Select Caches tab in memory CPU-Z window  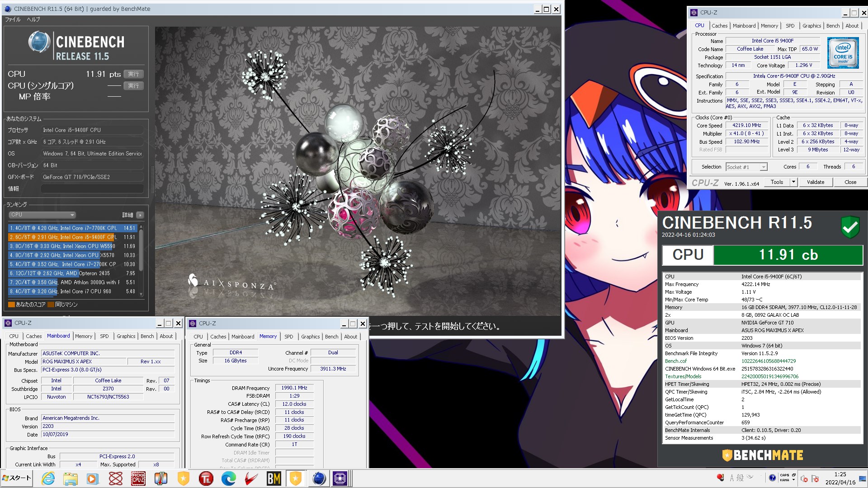click(x=218, y=337)
